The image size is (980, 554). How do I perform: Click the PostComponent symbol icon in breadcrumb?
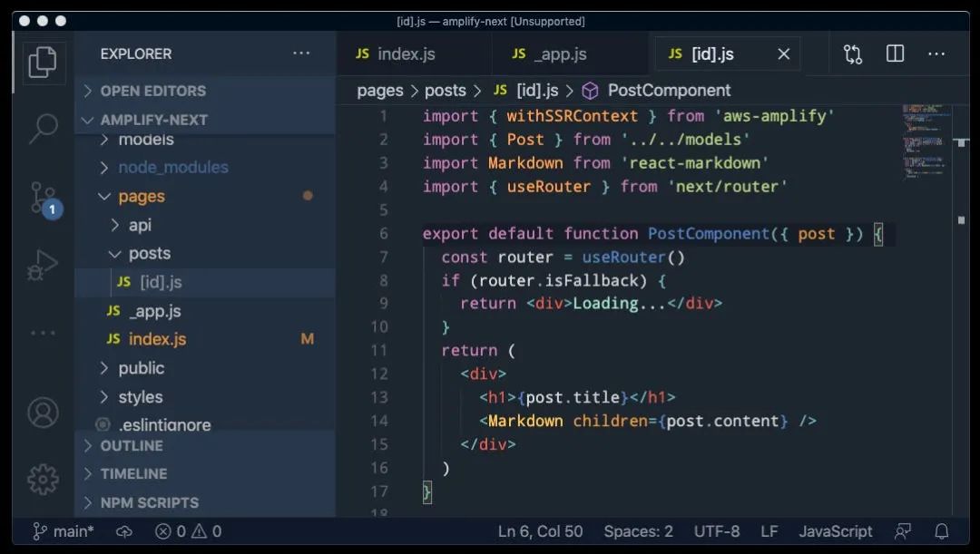click(590, 92)
